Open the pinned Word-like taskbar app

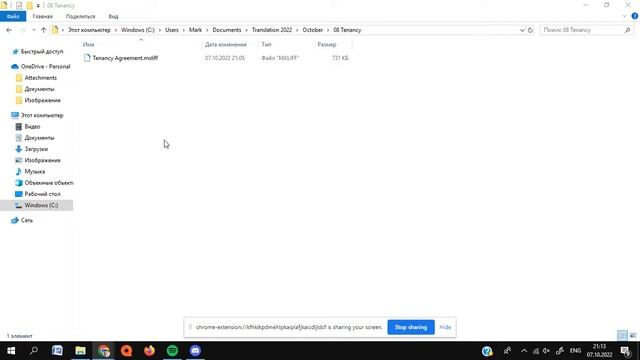pos(57,351)
